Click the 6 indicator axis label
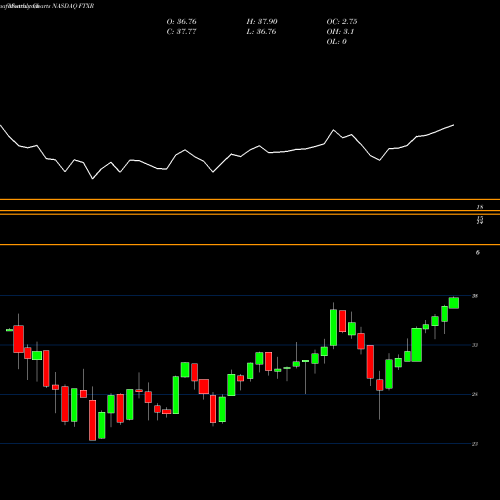Screen dimensions: 500x500 [478, 253]
